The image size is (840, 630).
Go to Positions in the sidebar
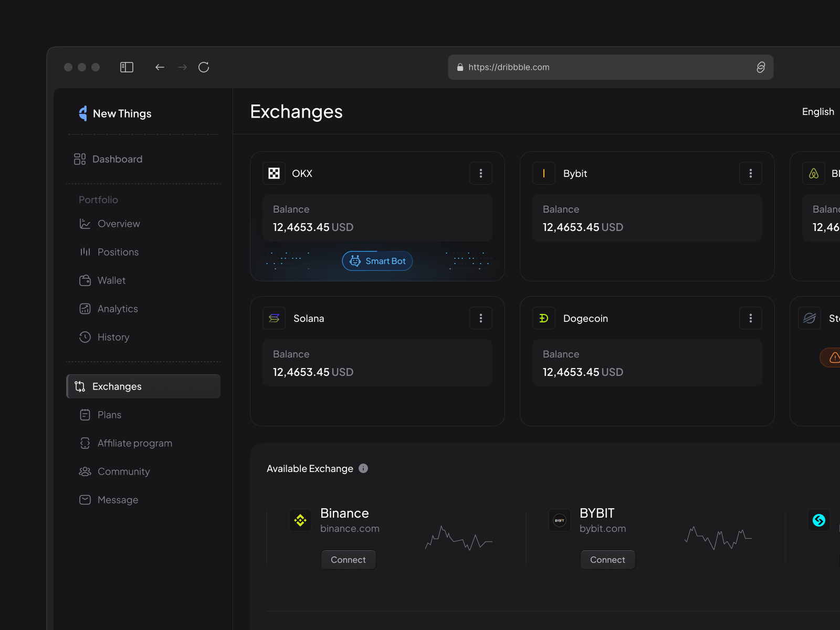[109, 252]
